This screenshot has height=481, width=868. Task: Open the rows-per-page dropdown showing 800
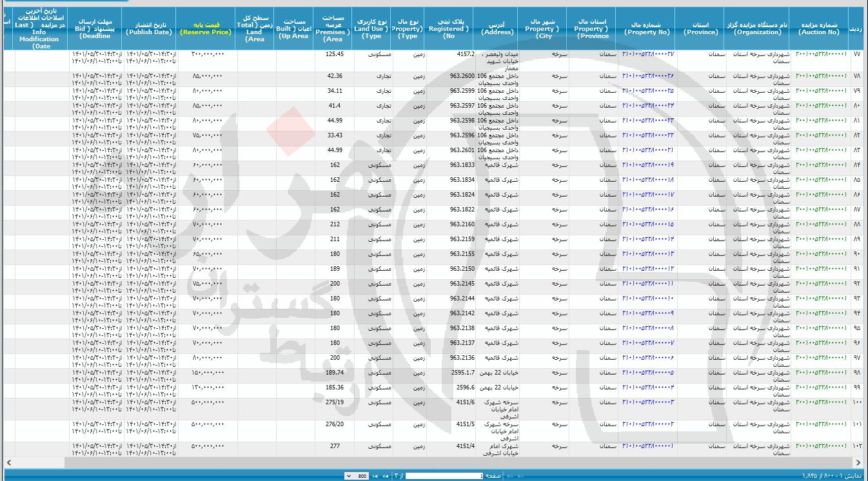(x=357, y=476)
